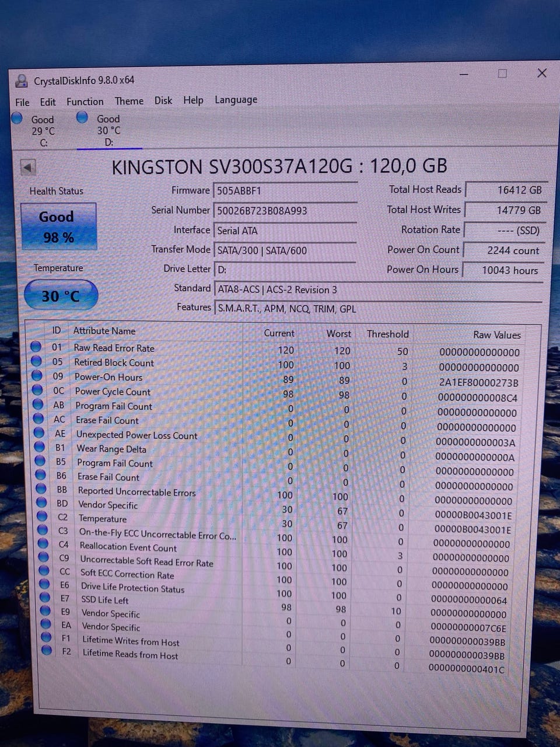The height and width of the screenshot is (747, 560).
Task: Click the Standard field ATA8-ACS
Action: [379, 290]
